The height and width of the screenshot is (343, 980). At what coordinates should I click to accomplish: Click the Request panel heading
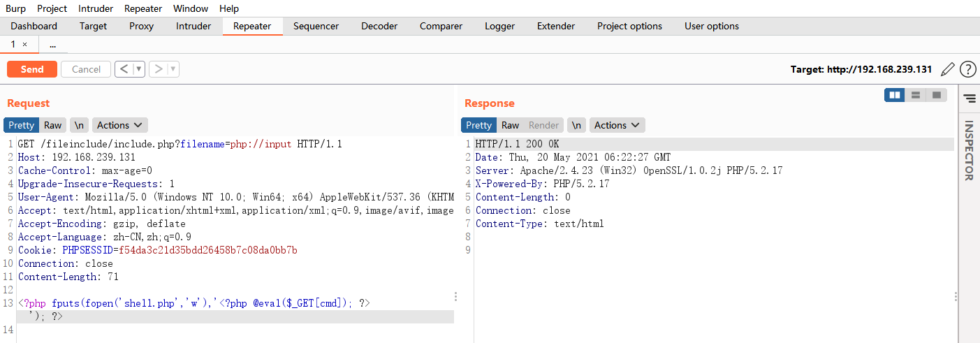click(29, 103)
